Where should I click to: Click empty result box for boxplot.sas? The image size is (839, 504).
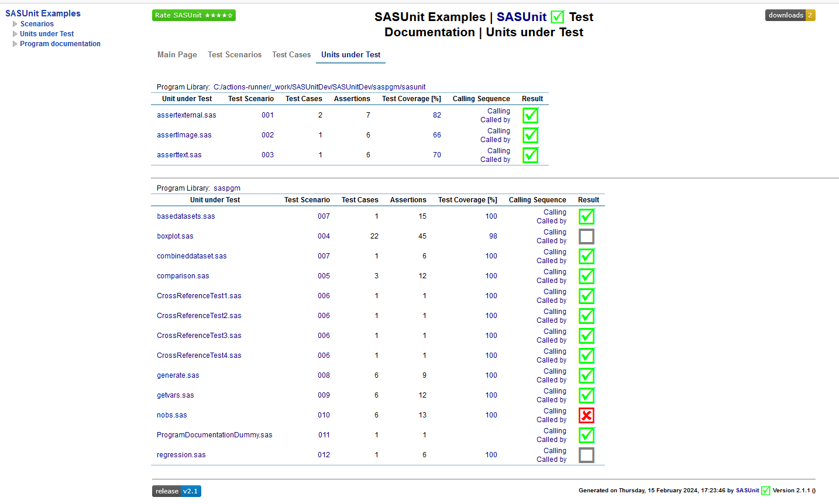586,236
